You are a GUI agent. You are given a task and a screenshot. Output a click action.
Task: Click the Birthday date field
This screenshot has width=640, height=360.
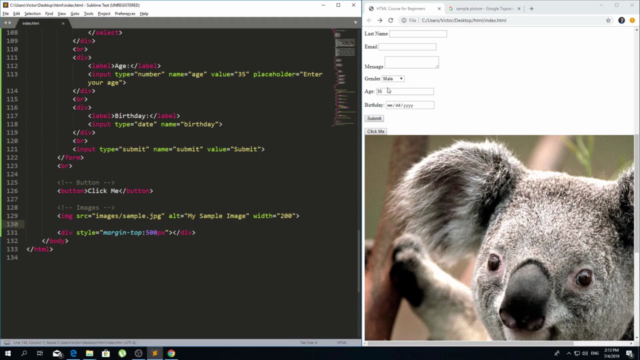click(x=410, y=105)
